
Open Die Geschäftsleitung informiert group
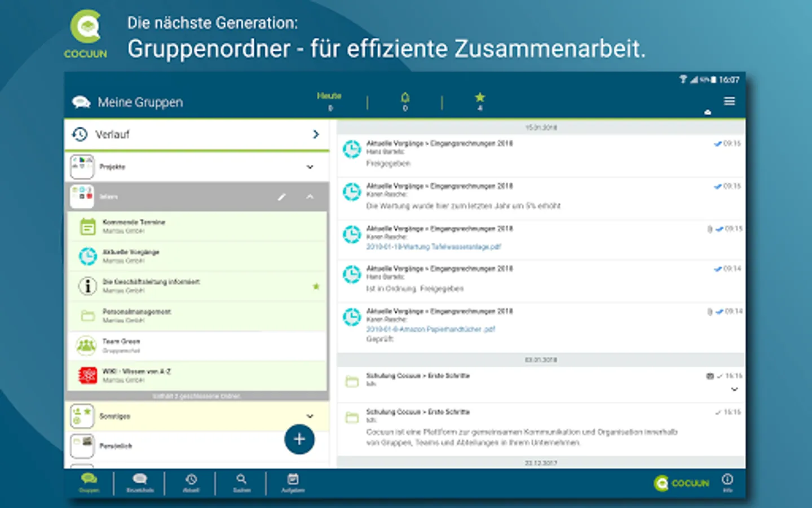pos(197,286)
